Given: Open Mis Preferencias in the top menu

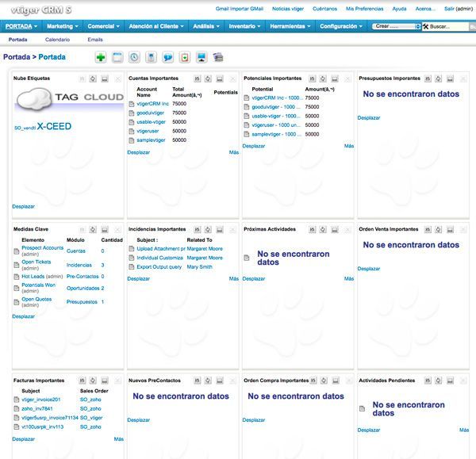Looking at the screenshot, I should tap(365, 9).
